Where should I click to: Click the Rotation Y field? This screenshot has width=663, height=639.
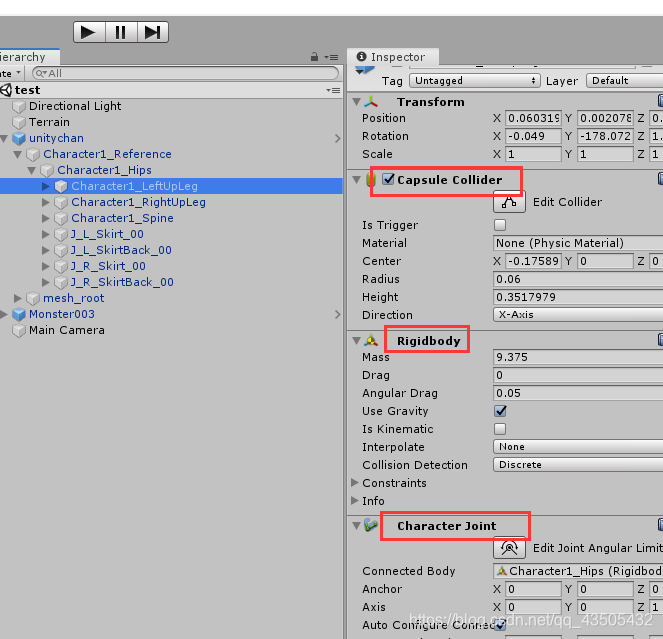(605, 136)
